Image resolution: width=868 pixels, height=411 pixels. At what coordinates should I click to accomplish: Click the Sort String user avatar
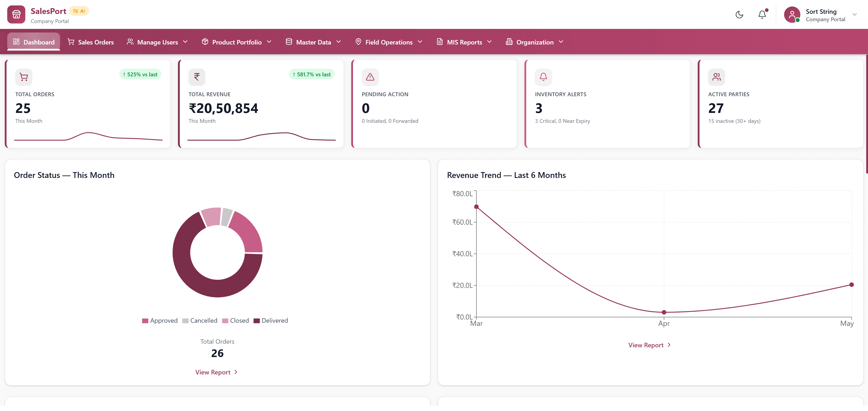792,14
